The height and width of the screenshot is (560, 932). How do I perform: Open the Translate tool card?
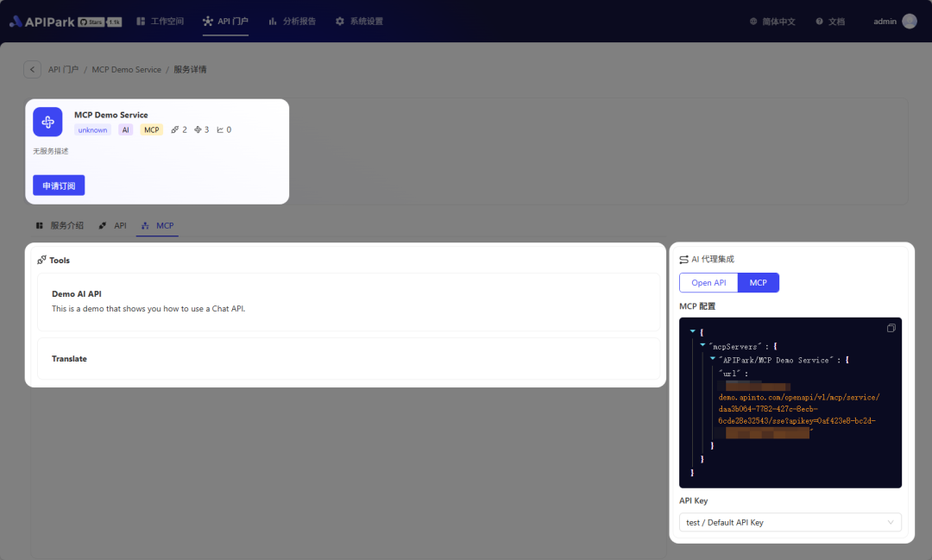tap(349, 358)
